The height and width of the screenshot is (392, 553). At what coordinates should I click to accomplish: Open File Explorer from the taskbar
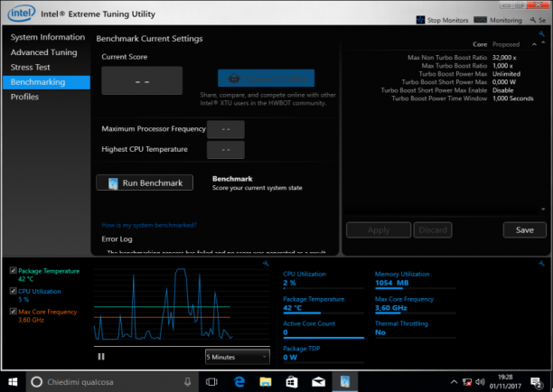click(x=266, y=382)
